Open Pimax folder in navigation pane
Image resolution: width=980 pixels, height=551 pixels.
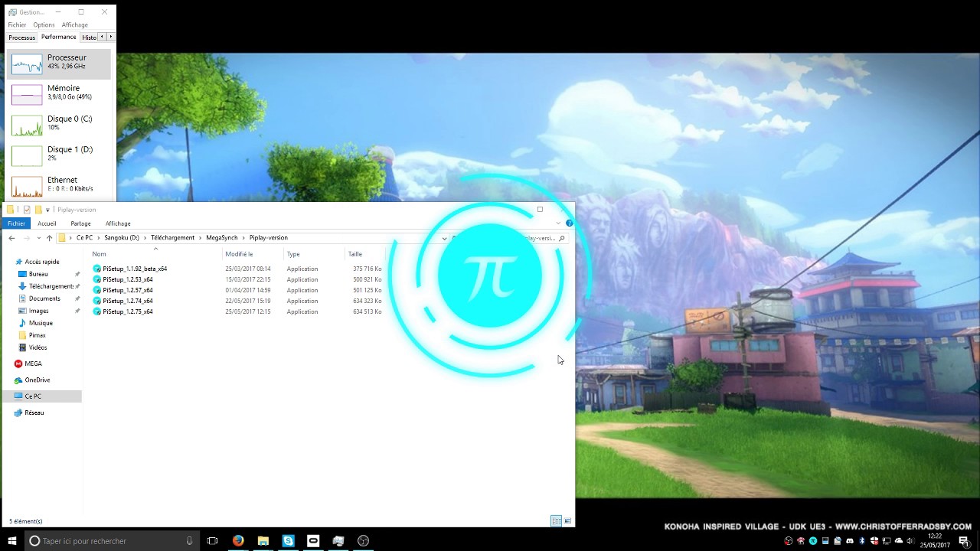click(x=37, y=335)
